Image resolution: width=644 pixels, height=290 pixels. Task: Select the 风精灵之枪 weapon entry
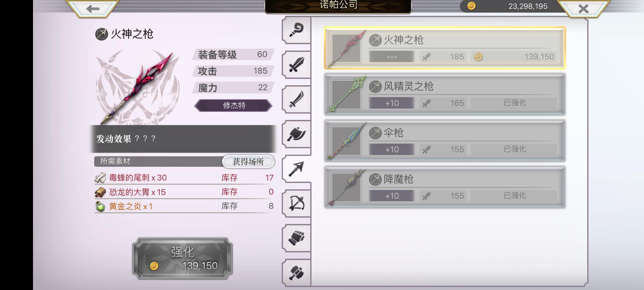445,95
